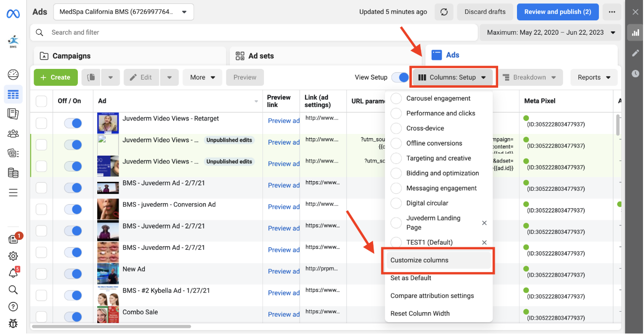Image resolution: width=644 pixels, height=335 pixels.
Task: Open the history clock in right rail
Action: click(x=635, y=73)
